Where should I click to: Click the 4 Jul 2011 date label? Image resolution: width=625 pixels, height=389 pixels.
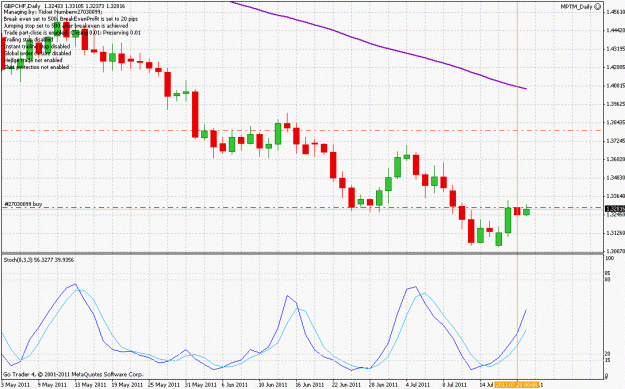(x=418, y=385)
